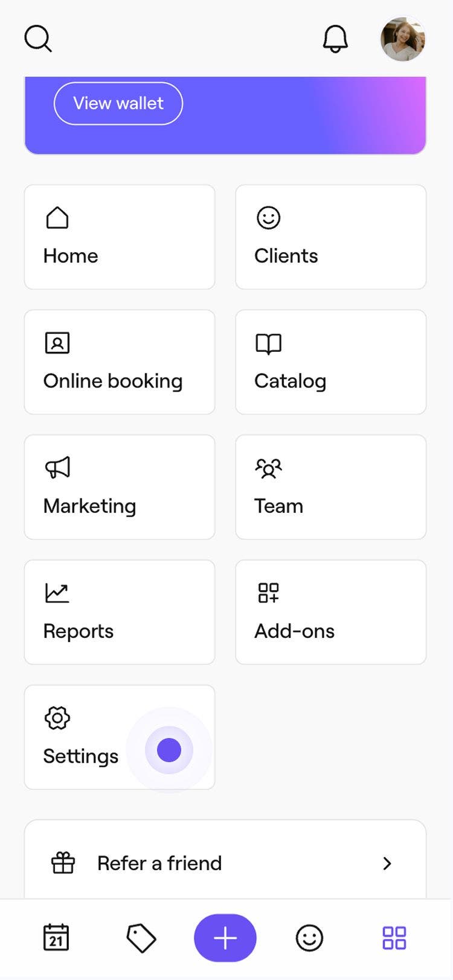The image size is (453, 980).
Task: Open notifications bell icon
Action: point(335,39)
